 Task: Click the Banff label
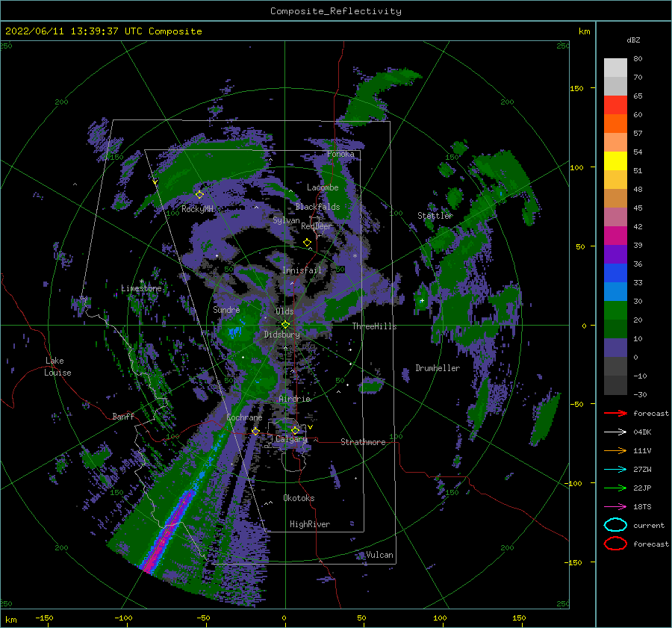[123, 417]
